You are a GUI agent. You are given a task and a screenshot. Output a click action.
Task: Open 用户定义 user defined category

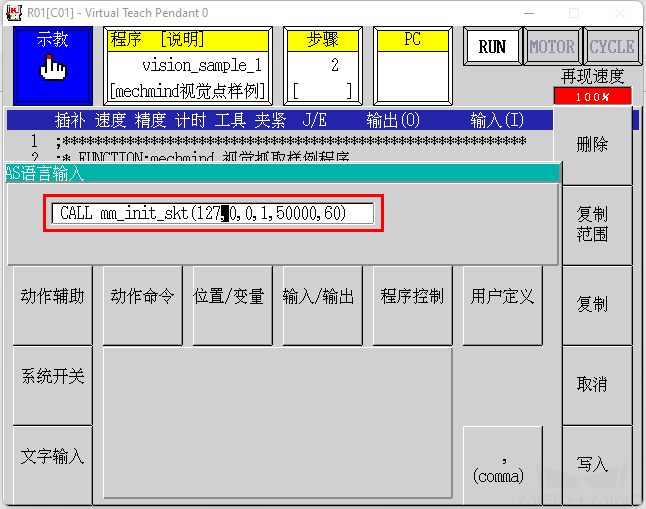pyautogui.click(x=503, y=305)
